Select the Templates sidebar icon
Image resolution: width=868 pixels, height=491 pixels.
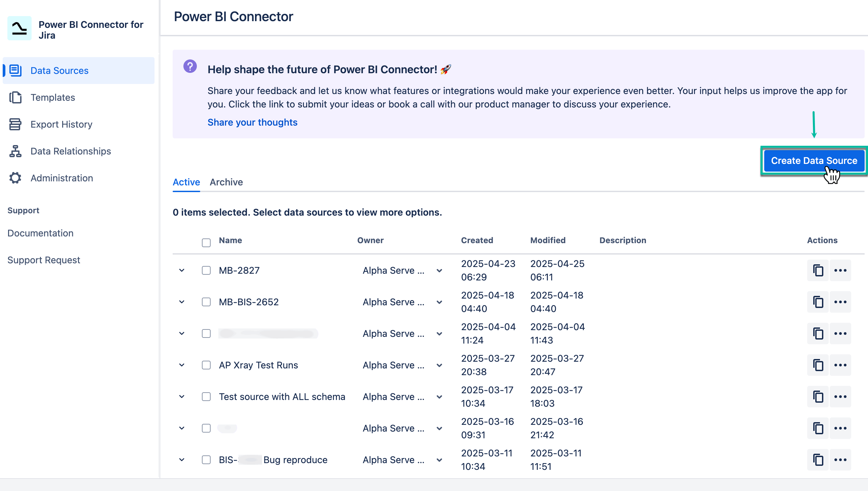tap(15, 97)
